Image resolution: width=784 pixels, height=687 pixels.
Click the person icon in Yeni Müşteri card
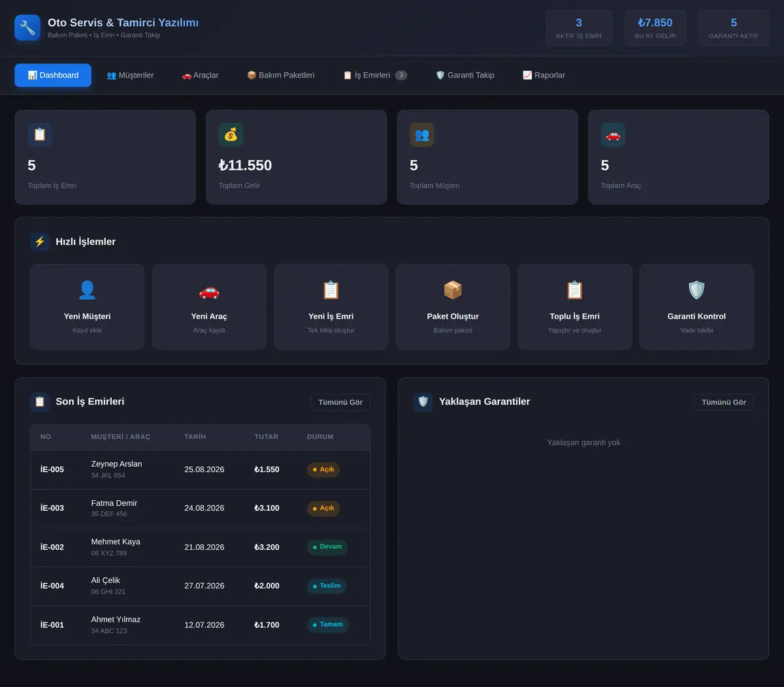tap(87, 290)
